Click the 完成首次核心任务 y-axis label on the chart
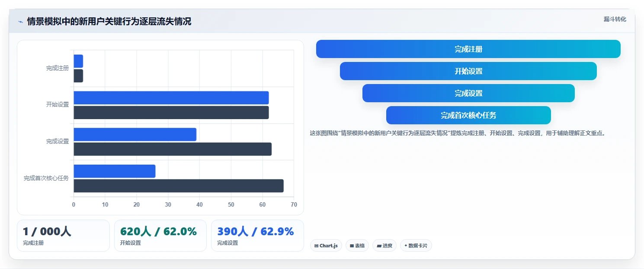Image resolution: width=644 pixels, height=269 pixels. [46, 178]
